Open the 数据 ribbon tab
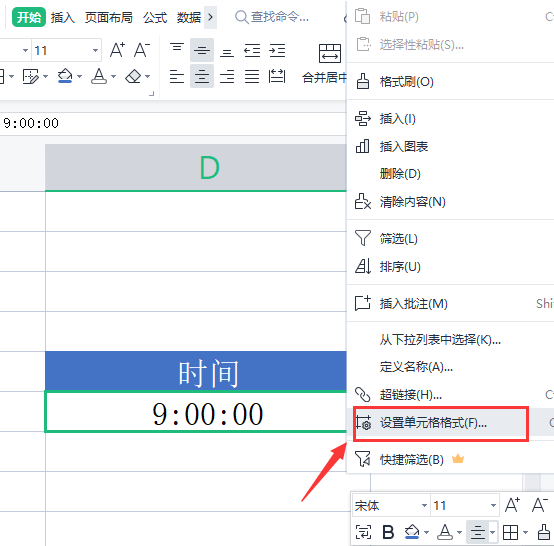 click(x=189, y=17)
